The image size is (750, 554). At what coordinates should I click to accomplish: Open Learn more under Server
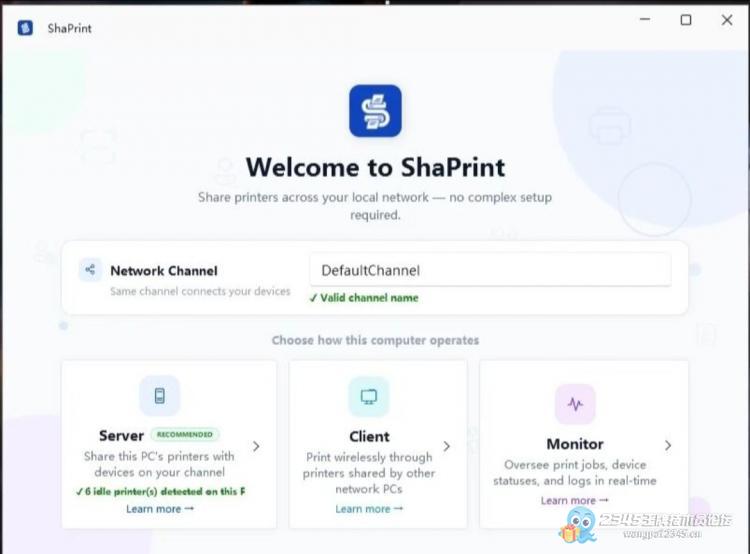tap(160, 509)
